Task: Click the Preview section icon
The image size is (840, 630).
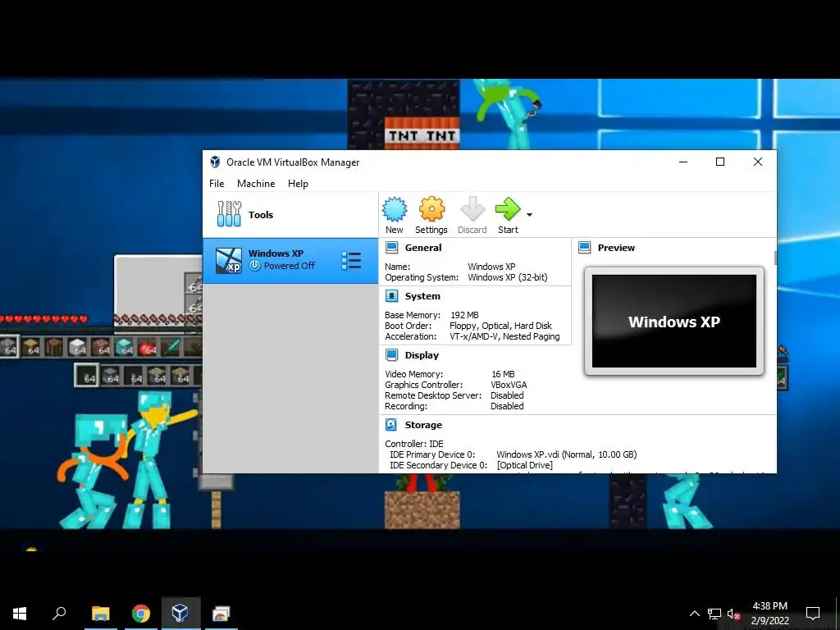Action: (584, 248)
